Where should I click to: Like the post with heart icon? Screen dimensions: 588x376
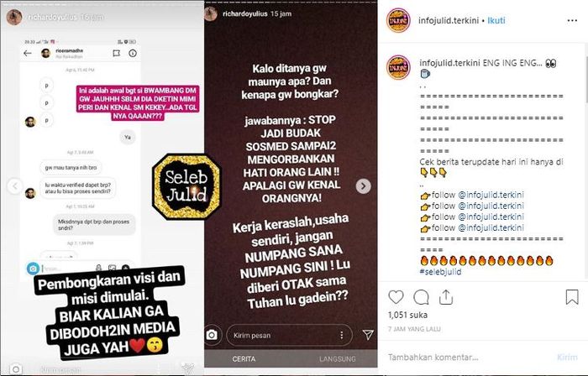pyautogui.click(x=396, y=297)
